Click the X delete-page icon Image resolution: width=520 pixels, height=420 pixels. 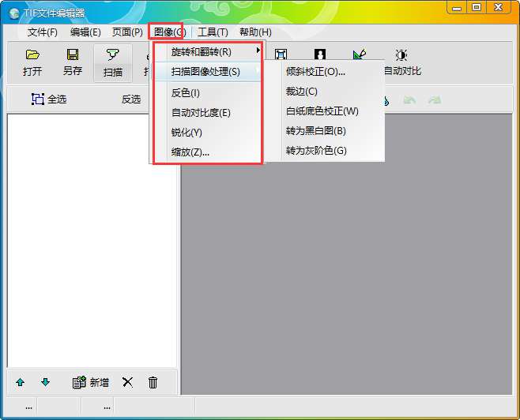127,382
